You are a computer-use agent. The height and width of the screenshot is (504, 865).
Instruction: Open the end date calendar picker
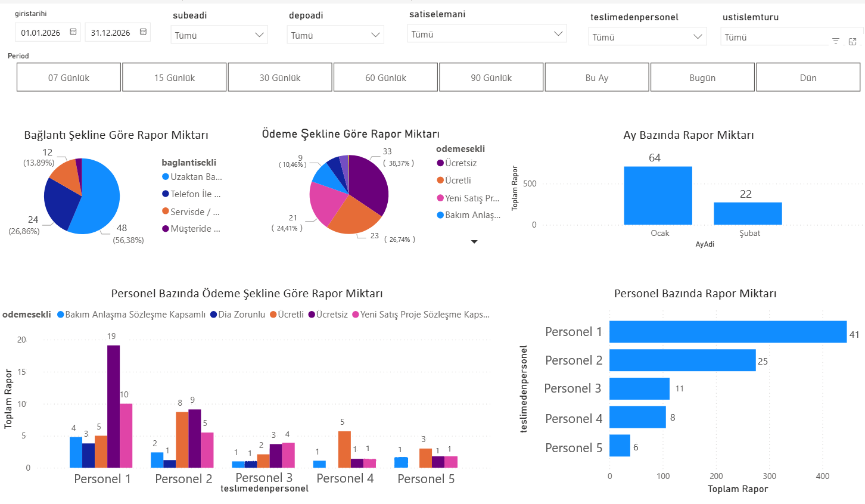tap(143, 32)
